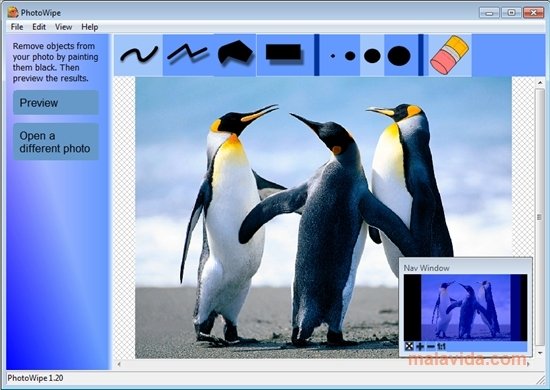Click Open a different photo button

56,142
